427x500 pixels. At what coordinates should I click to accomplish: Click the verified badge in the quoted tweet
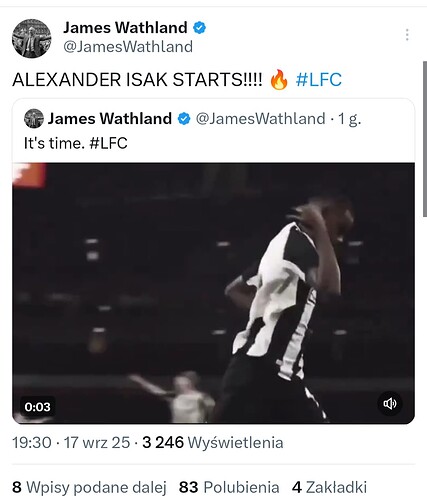[184, 119]
